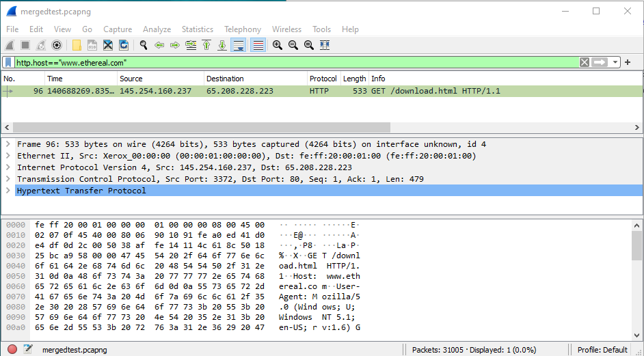This screenshot has height=356, width=644.
Task: Open the View menu
Action: pos(62,29)
